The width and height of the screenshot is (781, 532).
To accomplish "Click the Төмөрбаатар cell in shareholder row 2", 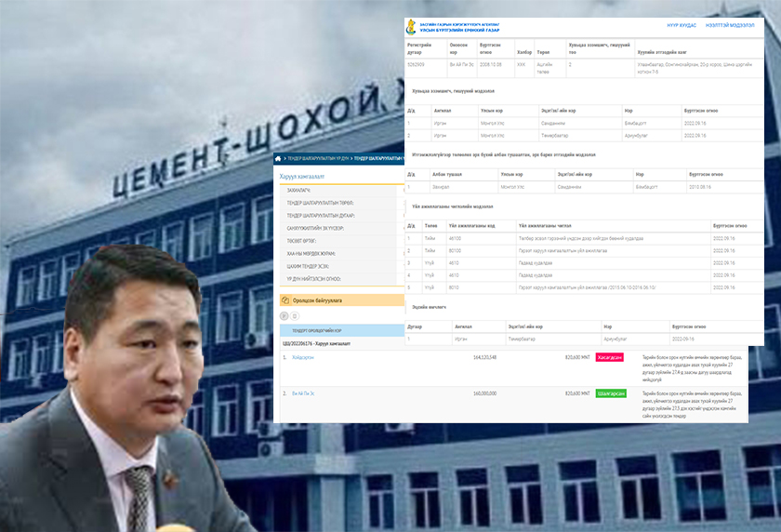I will [554, 136].
